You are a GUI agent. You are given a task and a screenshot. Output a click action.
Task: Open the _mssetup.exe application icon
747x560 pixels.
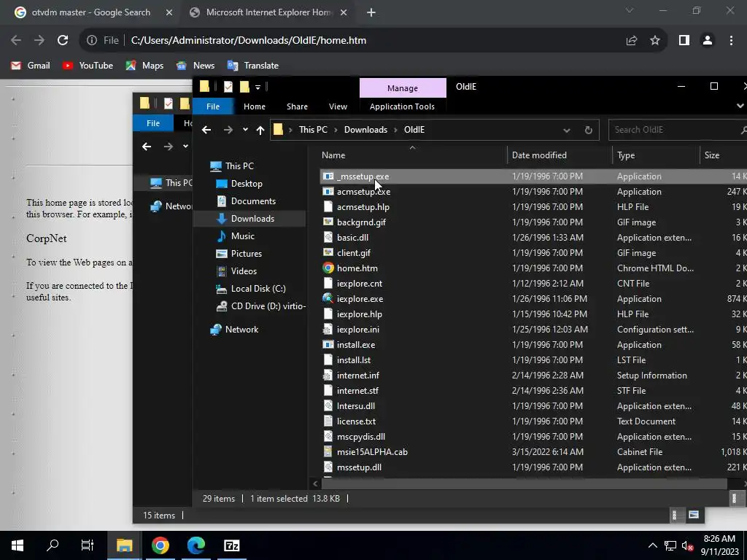(x=328, y=176)
